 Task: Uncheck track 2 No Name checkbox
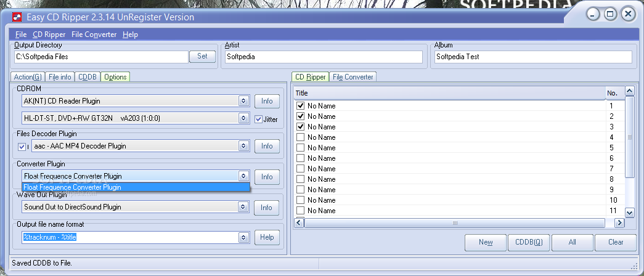point(300,116)
